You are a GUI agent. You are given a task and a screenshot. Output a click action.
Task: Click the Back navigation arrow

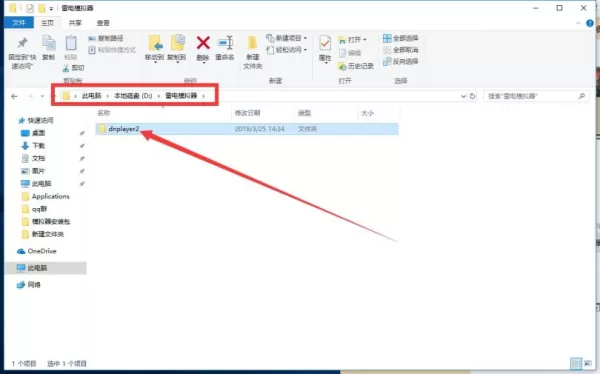[15, 96]
